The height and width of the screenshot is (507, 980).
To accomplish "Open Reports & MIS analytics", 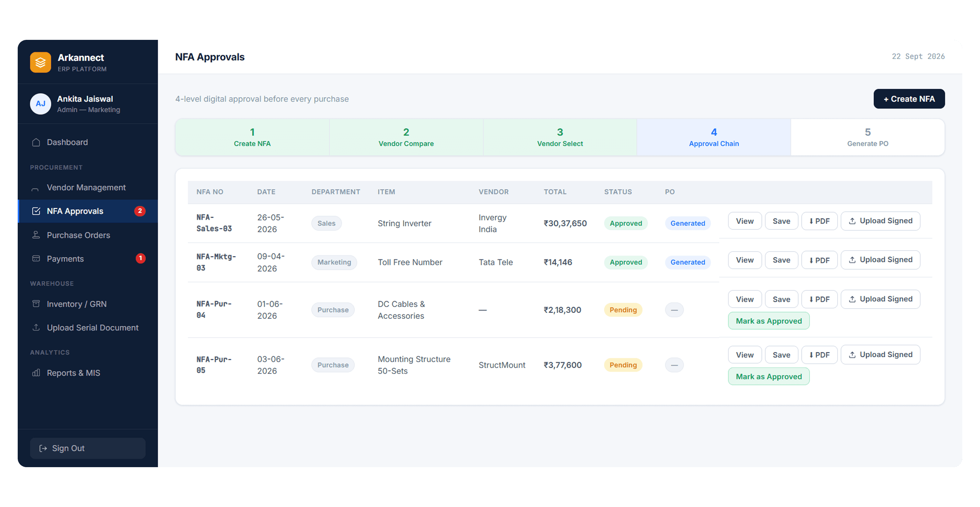I will 88,373.
